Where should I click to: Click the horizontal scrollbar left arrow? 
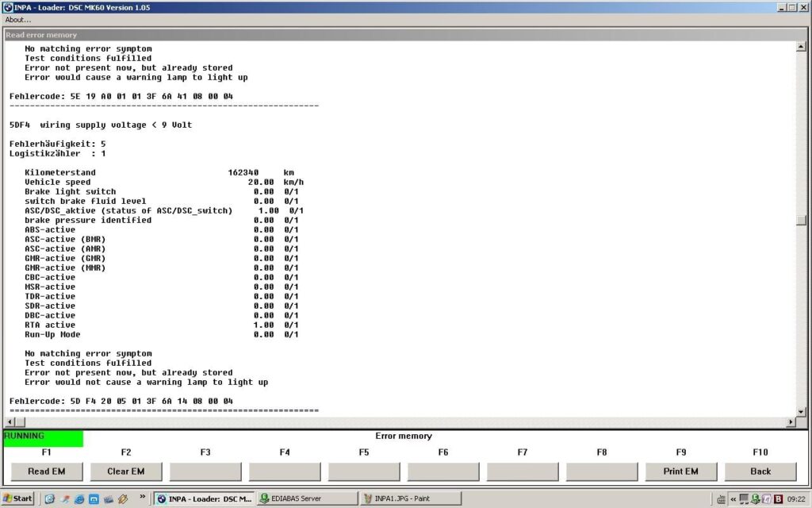pos(9,422)
